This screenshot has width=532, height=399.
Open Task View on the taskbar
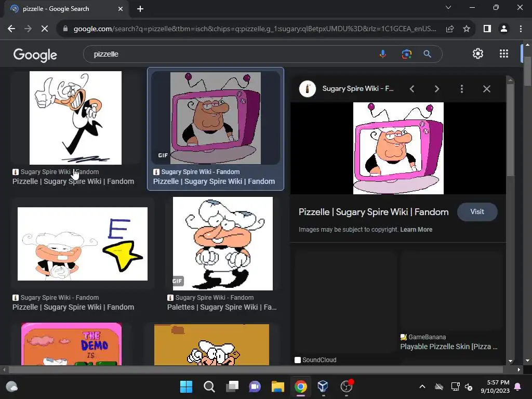click(232, 387)
